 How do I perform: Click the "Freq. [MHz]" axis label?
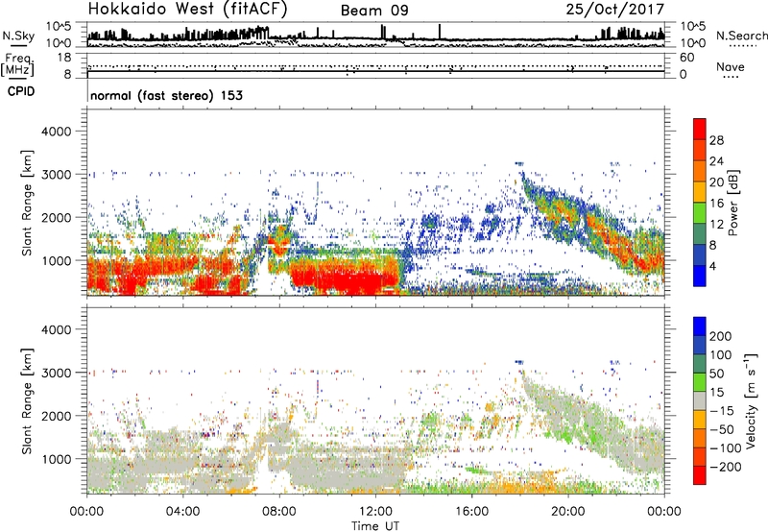(x=17, y=65)
